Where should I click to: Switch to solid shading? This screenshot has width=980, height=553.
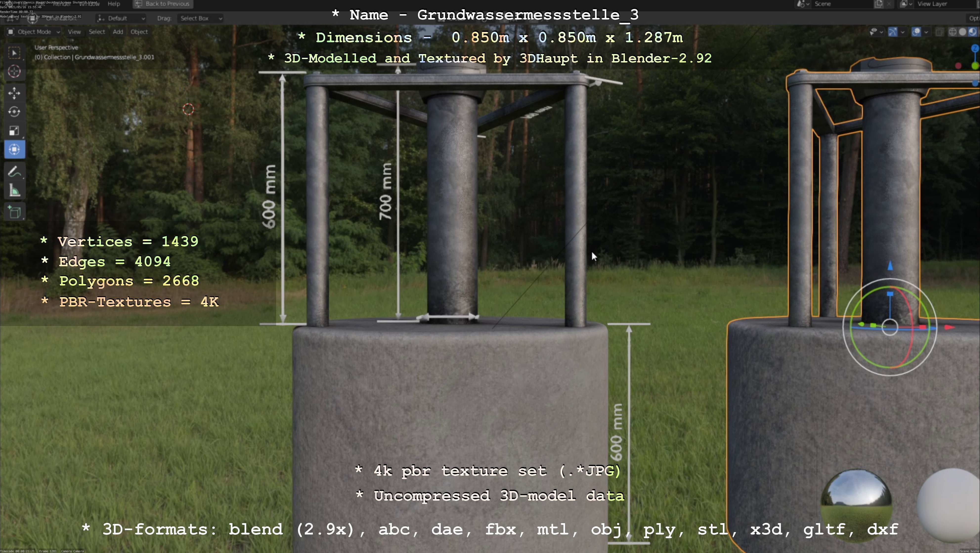pyautogui.click(x=962, y=32)
